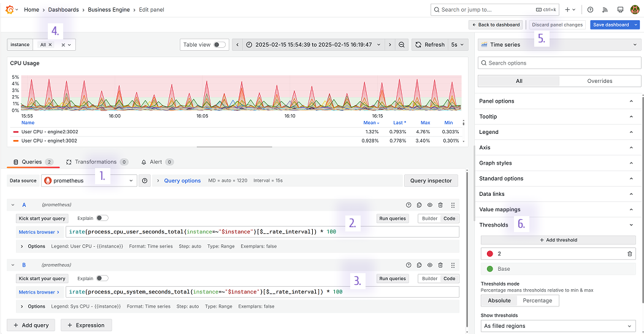The width and height of the screenshot is (644, 334).
Task: Open Query inspector
Action: (431, 181)
